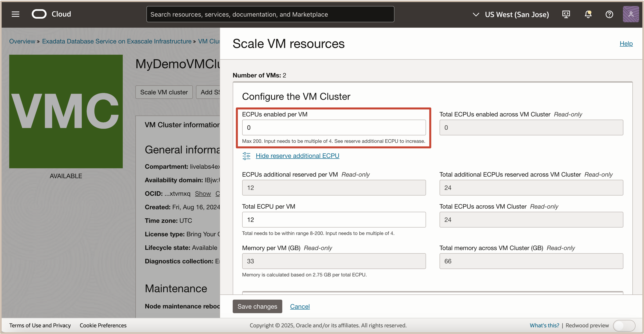Viewport: 644px width, 334px height.
Task: Click the reserve ECPU settings slider icon
Action: pyautogui.click(x=246, y=156)
